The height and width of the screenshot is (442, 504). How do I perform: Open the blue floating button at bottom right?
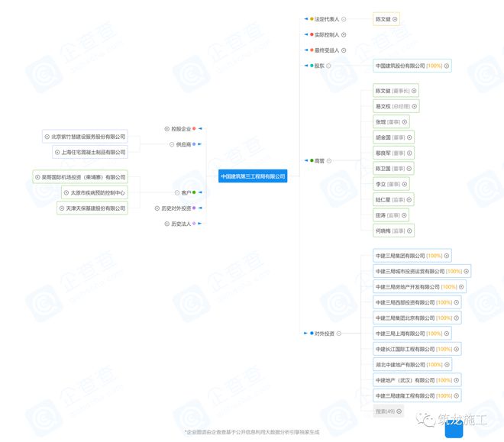click(454, 428)
